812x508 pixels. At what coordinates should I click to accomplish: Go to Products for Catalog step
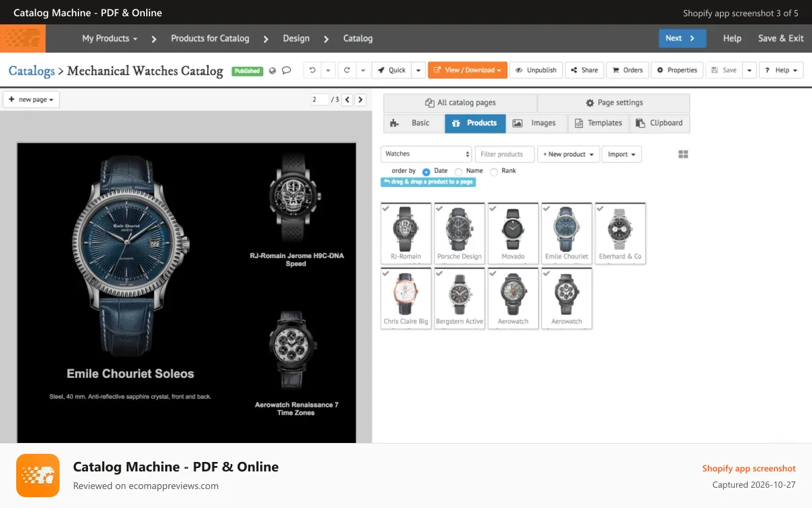coord(210,39)
